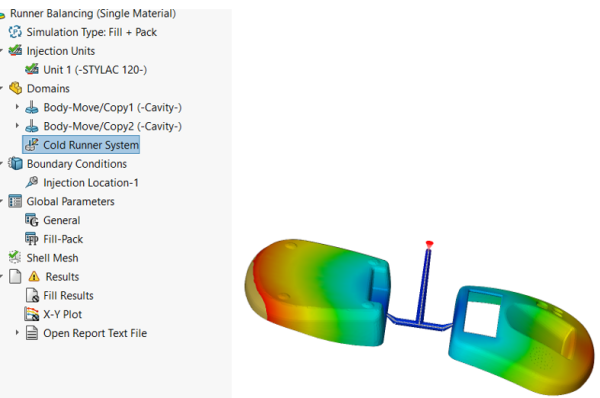Expand the Body-Move/Copy1 cavity node

coord(17,106)
